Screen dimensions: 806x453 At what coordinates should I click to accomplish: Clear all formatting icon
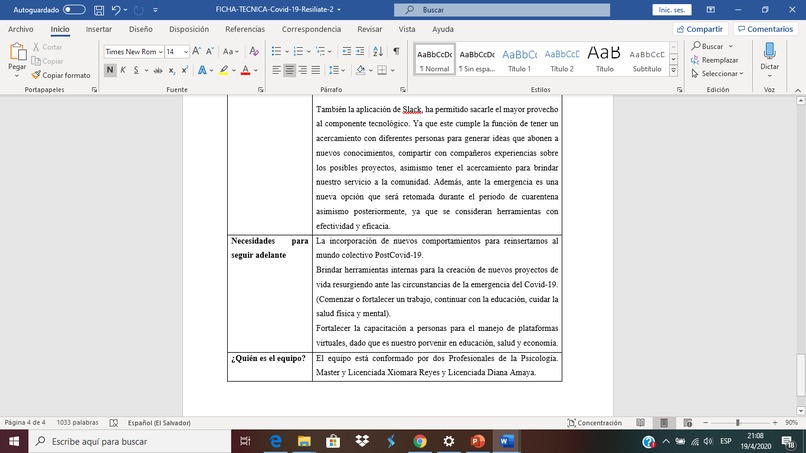click(254, 51)
